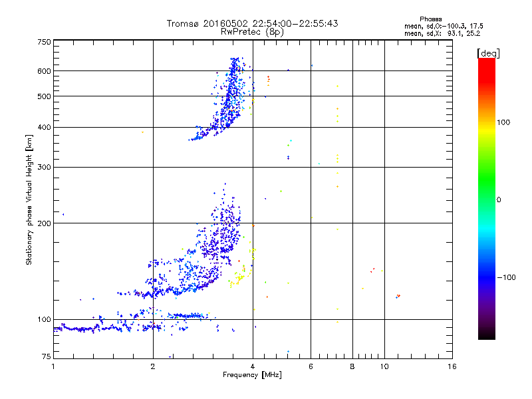Click the colorbar '100' tick label

point(503,122)
